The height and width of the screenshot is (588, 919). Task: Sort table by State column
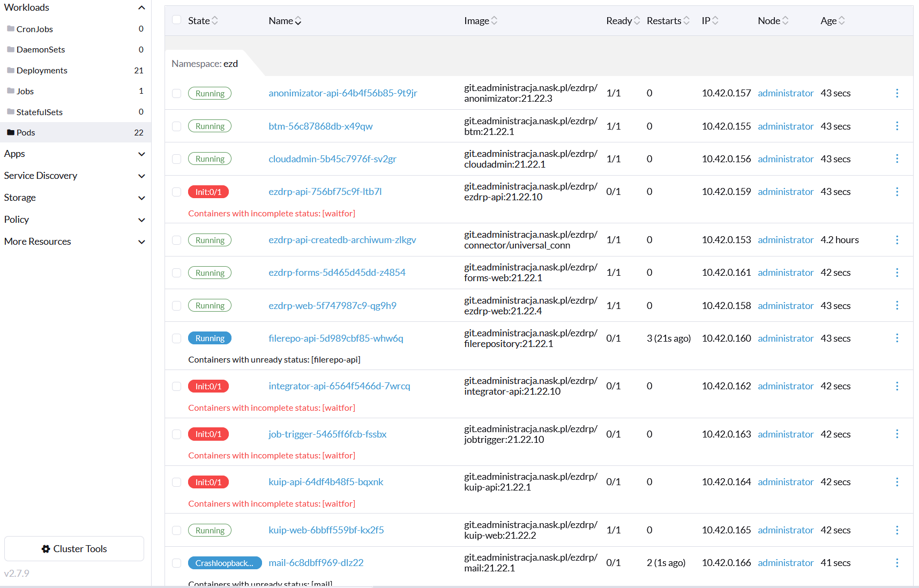[x=203, y=20]
